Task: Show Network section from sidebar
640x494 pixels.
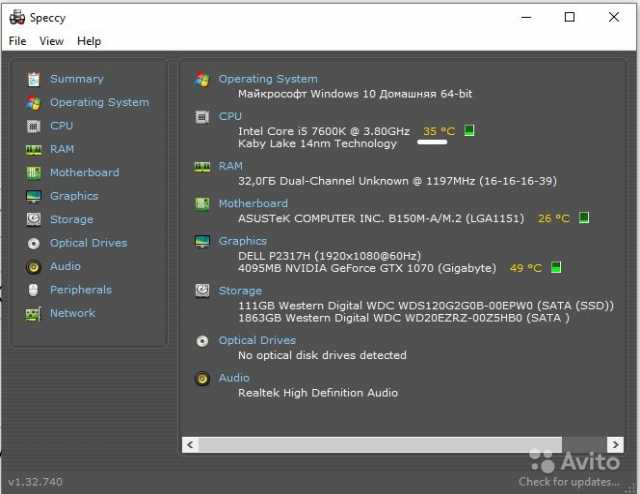Action: point(73,314)
